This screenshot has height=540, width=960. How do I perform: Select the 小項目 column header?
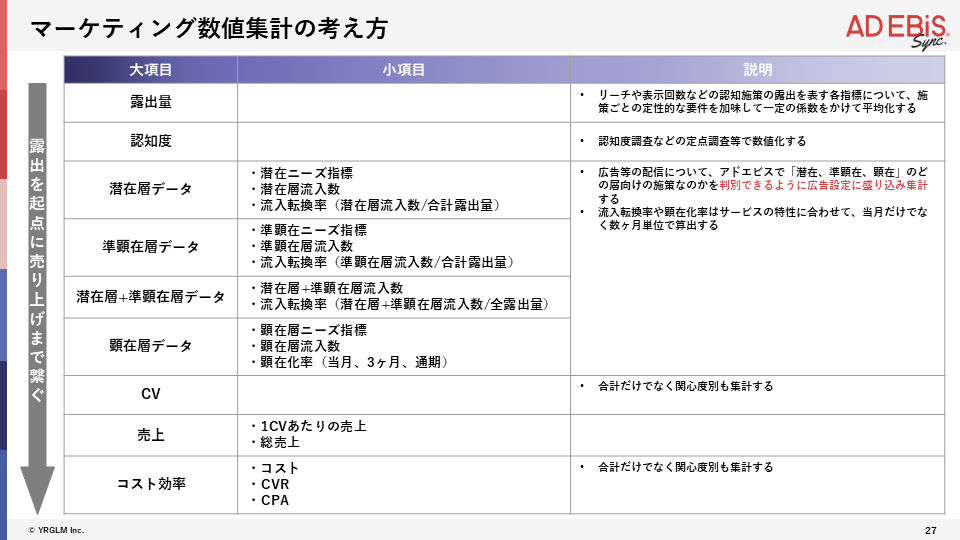404,70
